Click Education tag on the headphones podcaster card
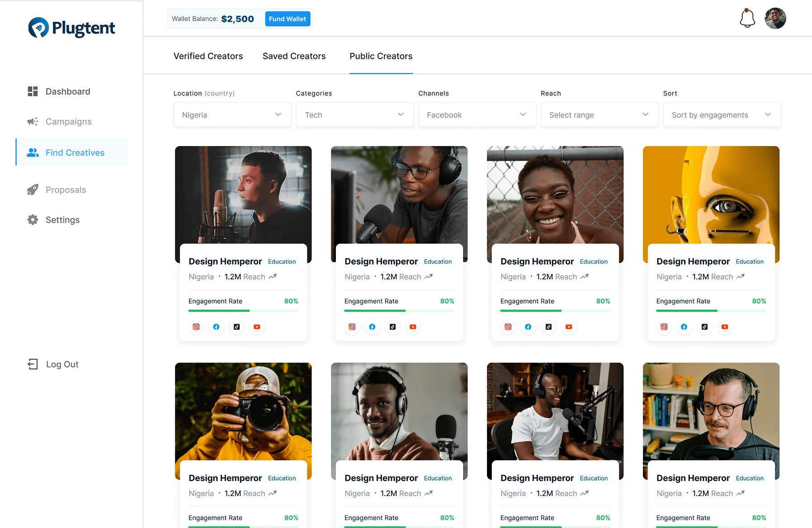This screenshot has height=528, width=812. pos(438,261)
